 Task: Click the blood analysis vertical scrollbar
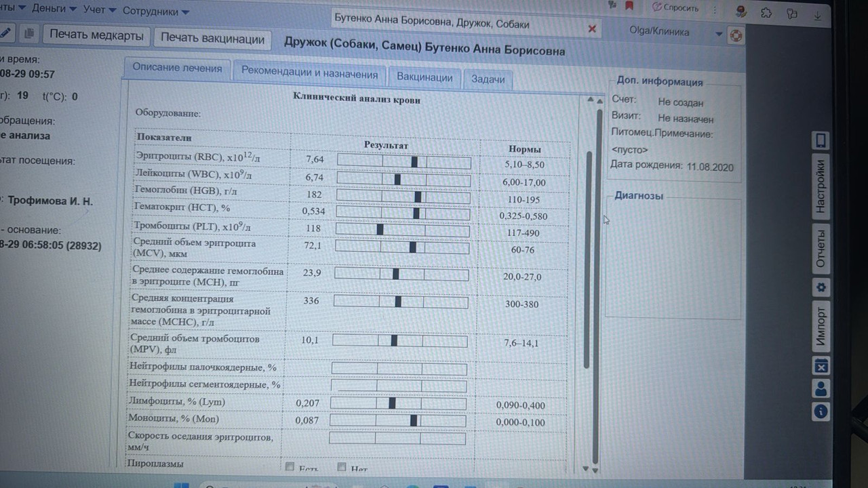(589, 260)
